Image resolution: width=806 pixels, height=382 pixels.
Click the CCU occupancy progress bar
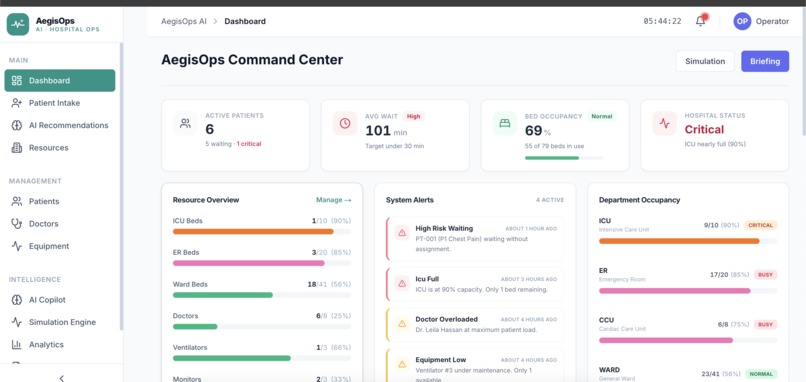(688, 340)
